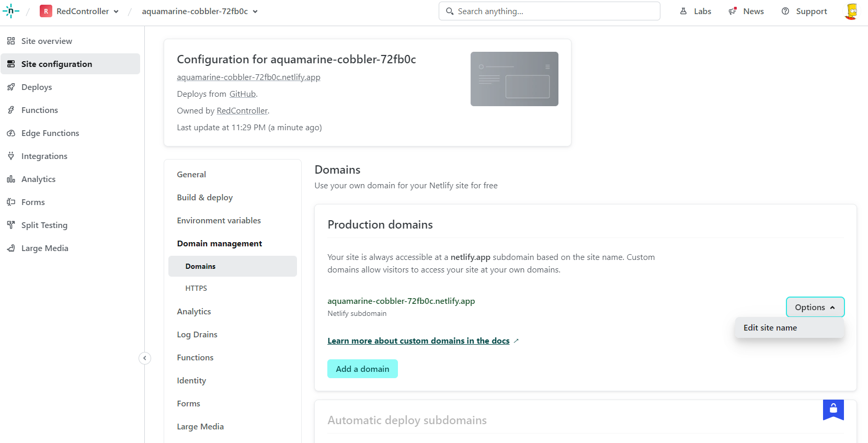The image size is (868, 443).
Task: Click the Integrations plug icon
Action: tap(11, 156)
